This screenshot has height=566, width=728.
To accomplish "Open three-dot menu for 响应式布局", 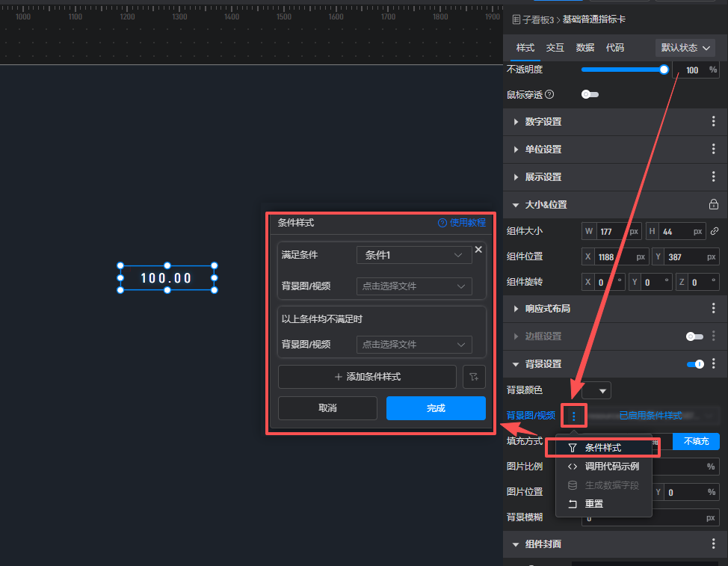I will click(x=713, y=308).
